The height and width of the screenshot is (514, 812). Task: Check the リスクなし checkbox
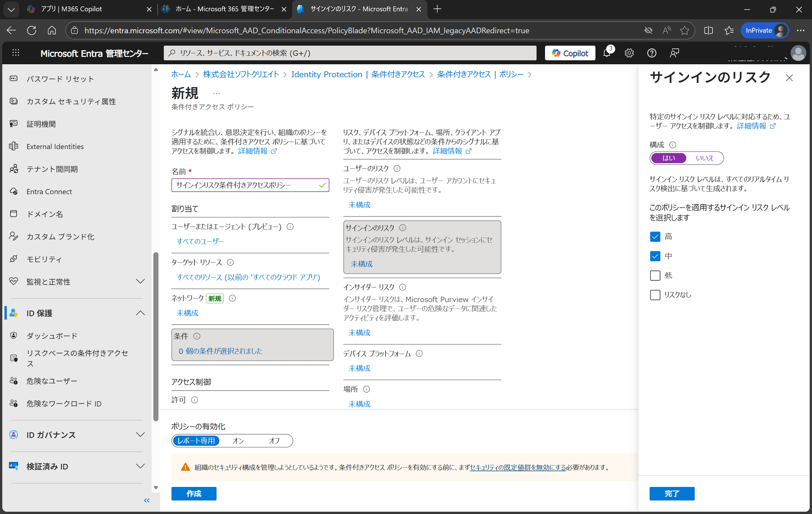click(x=655, y=295)
